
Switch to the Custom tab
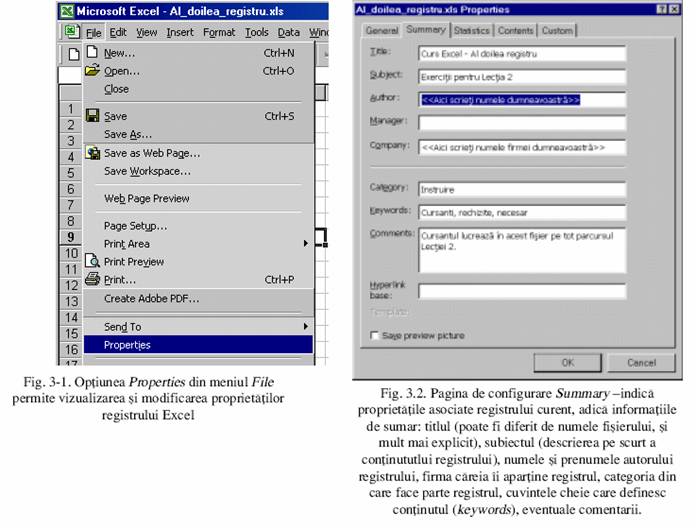coord(558,31)
